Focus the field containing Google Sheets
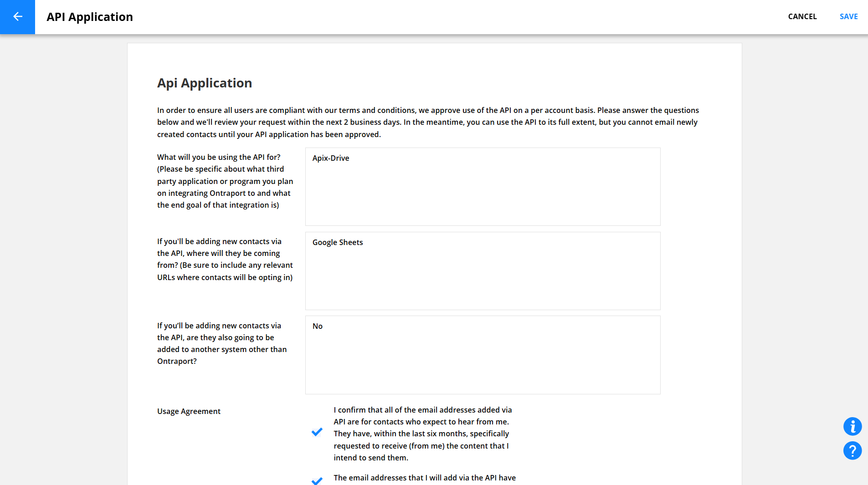Screen dimensions: 868x485 pyautogui.click(x=483, y=271)
